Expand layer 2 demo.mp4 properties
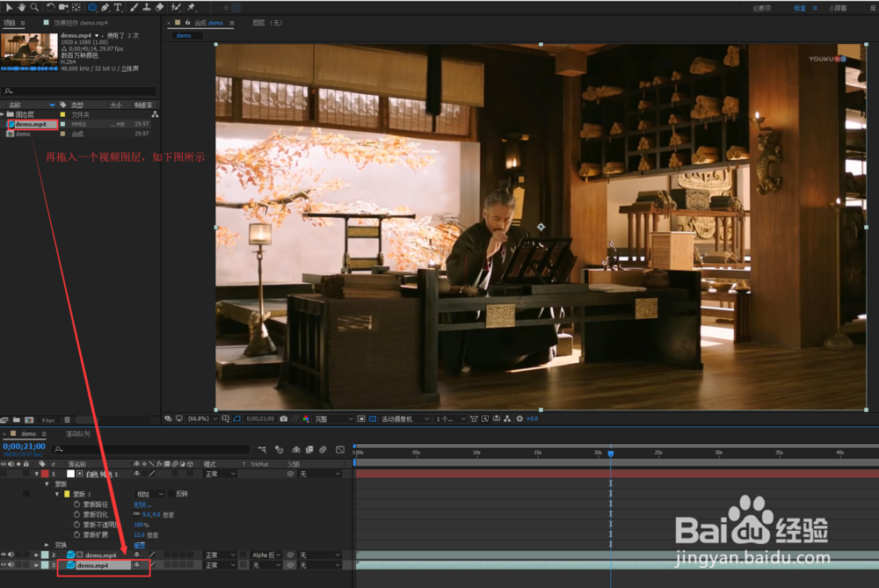Image resolution: width=879 pixels, height=588 pixels. pyautogui.click(x=37, y=555)
